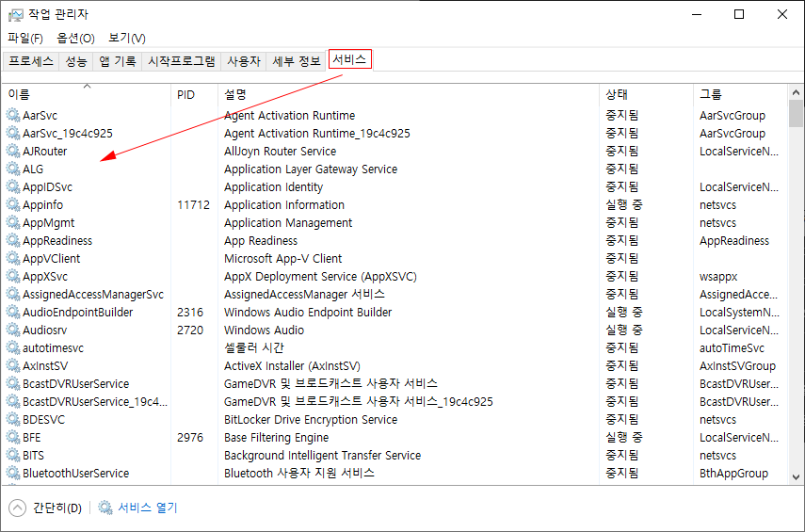
Task: Click PID 2720 cell
Action: pos(190,330)
